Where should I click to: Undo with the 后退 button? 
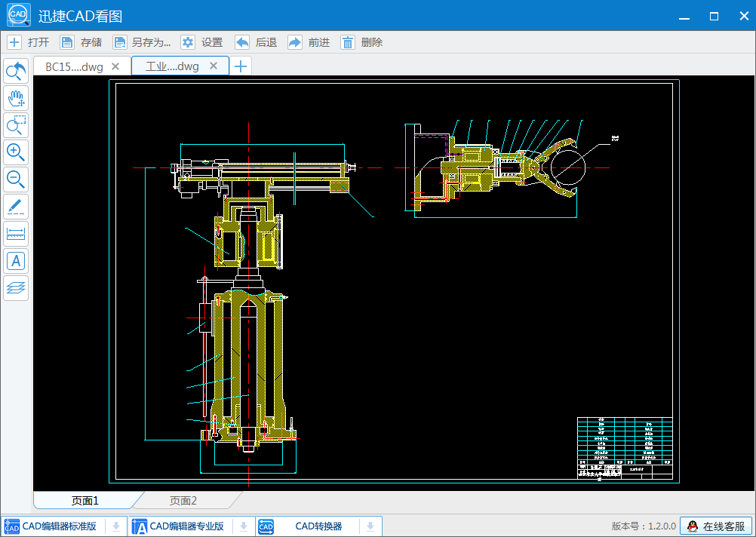tap(256, 42)
